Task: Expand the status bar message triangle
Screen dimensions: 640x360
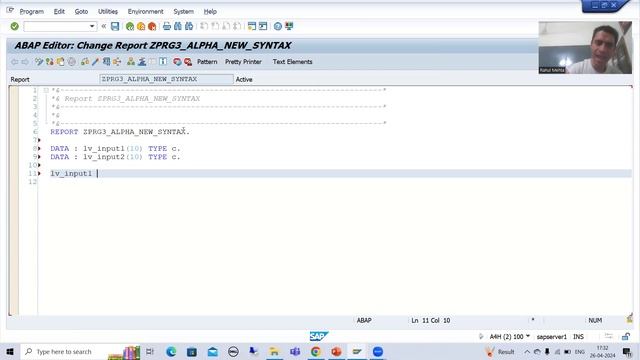Action: coord(481,337)
